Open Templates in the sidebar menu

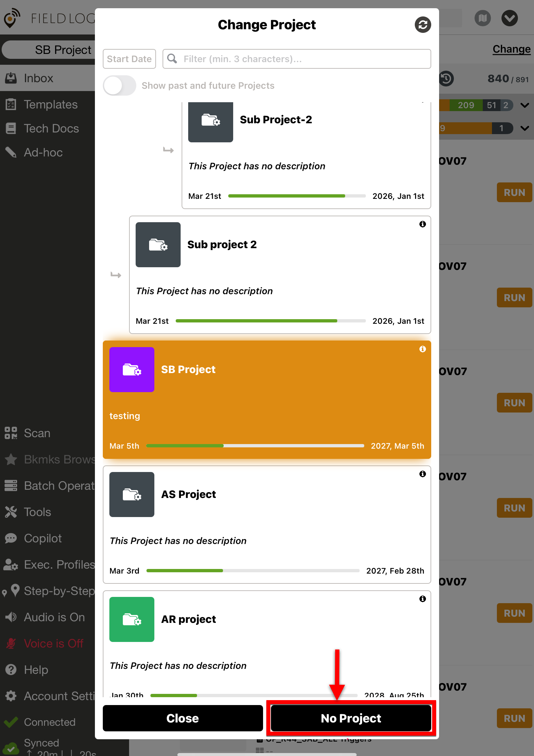[50, 105]
